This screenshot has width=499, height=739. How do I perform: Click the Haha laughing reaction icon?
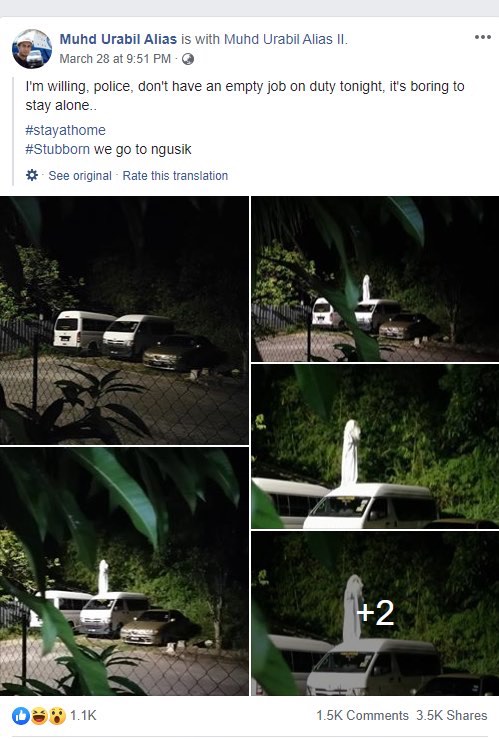tap(39, 716)
